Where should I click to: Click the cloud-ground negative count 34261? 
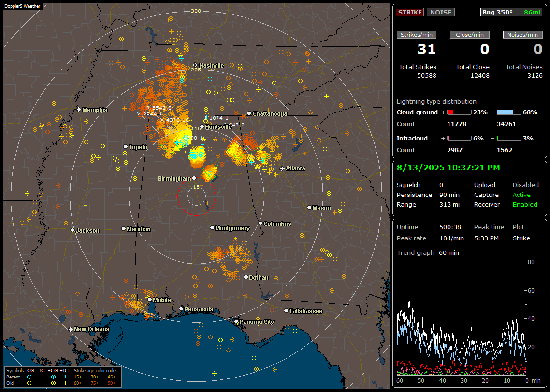507,124
